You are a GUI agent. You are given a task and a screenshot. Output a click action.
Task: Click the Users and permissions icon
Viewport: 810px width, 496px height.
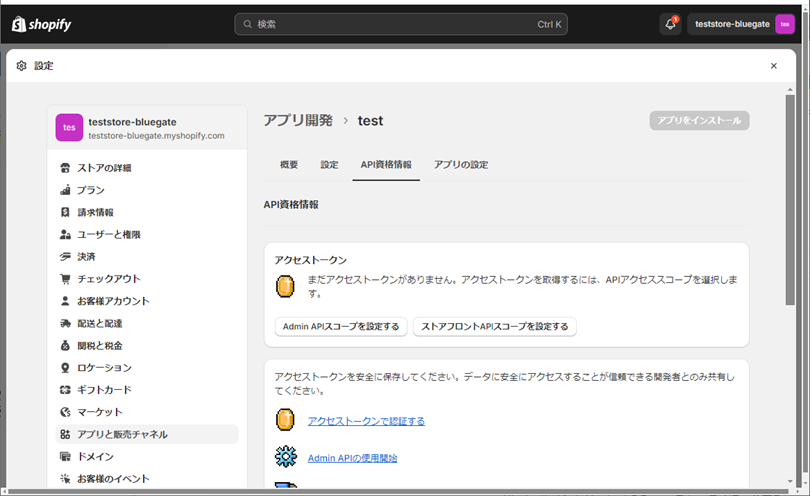(65, 234)
